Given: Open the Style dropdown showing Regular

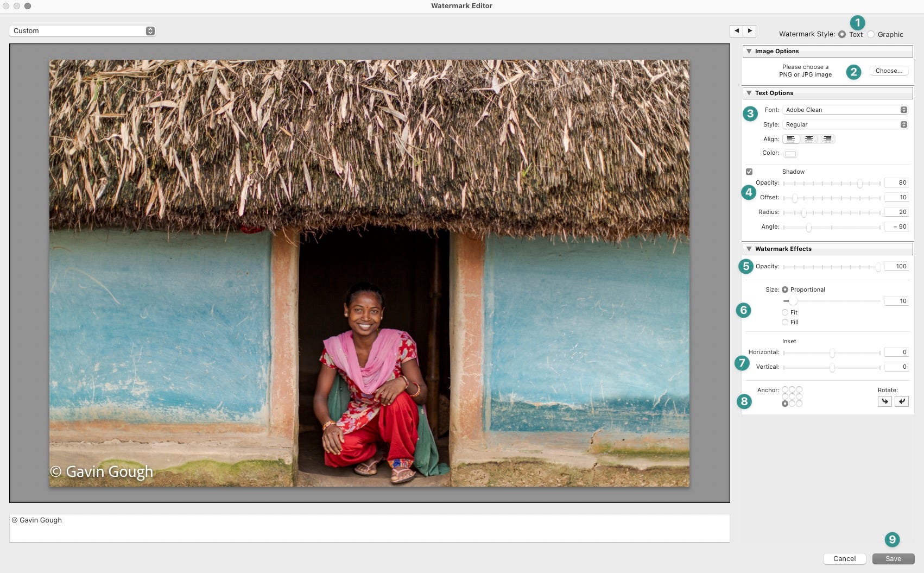Looking at the screenshot, I should [x=845, y=124].
